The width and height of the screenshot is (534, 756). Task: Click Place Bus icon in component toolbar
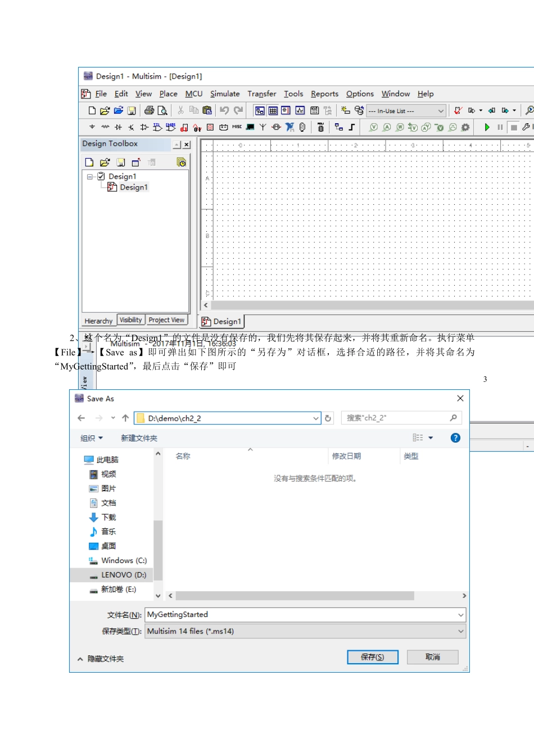[351, 128]
